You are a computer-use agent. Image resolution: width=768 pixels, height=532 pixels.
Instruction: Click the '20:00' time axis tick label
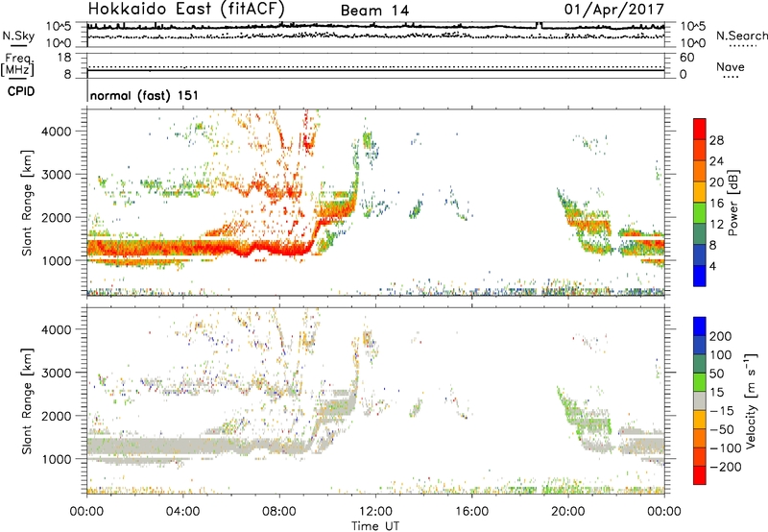click(x=568, y=512)
